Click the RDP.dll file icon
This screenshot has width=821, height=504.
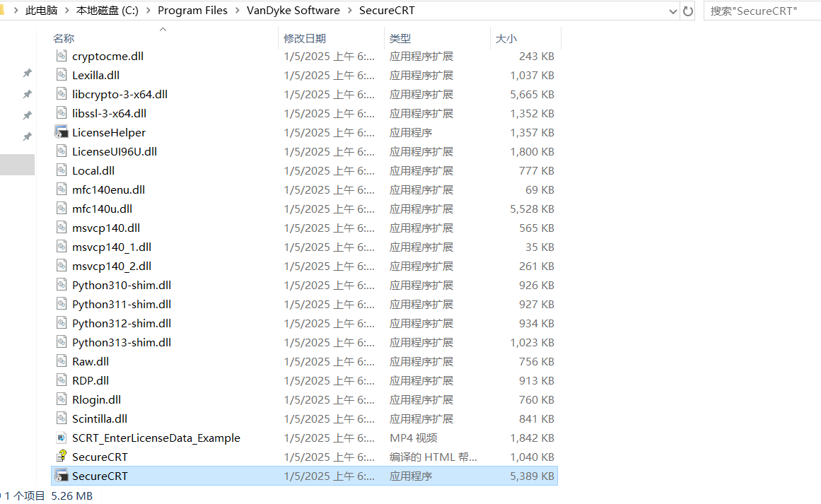click(62, 380)
